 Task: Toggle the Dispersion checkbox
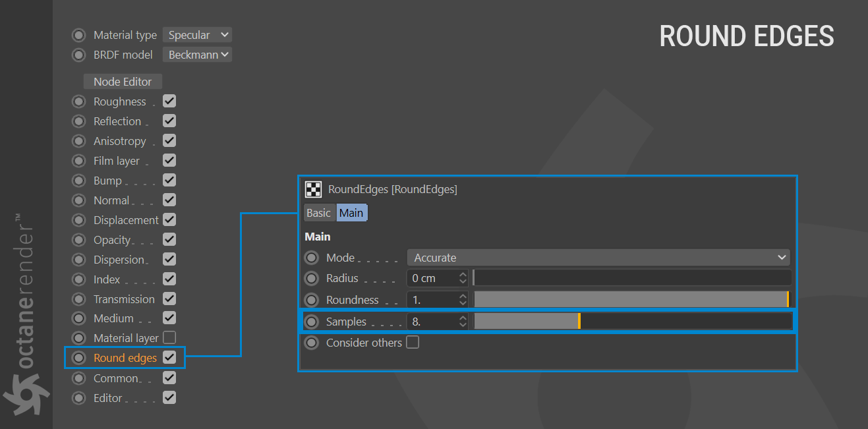tap(169, 260)
